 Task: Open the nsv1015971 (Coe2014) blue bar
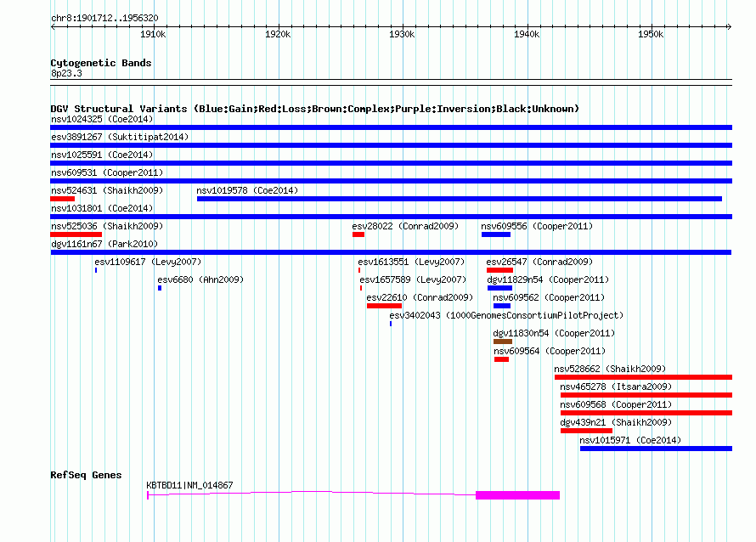(657, 449)
